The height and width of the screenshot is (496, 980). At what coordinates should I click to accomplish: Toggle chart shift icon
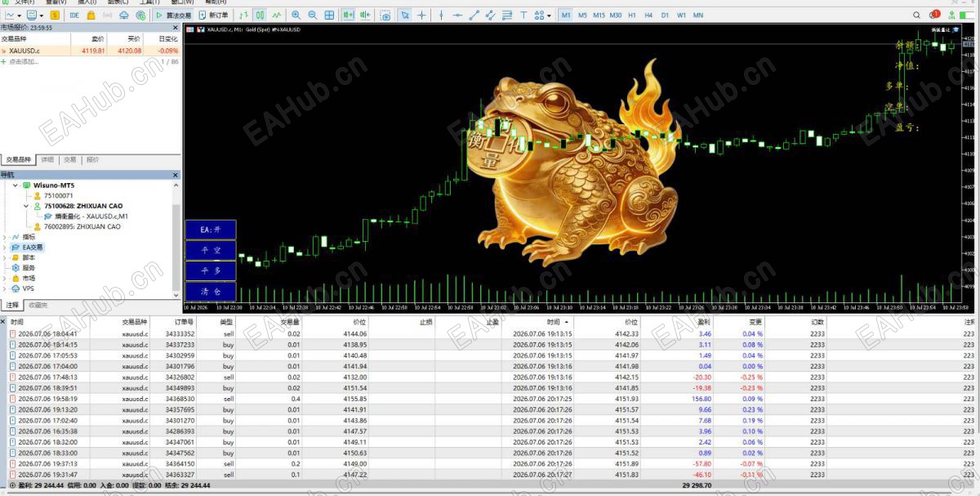tap(364, 15)
